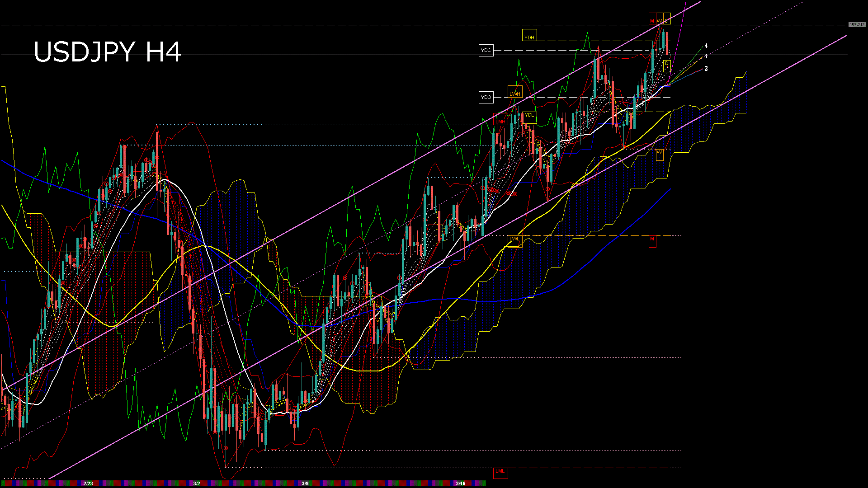Click the white YDO label box
The image size is (868, 488).
click(486, 97)
